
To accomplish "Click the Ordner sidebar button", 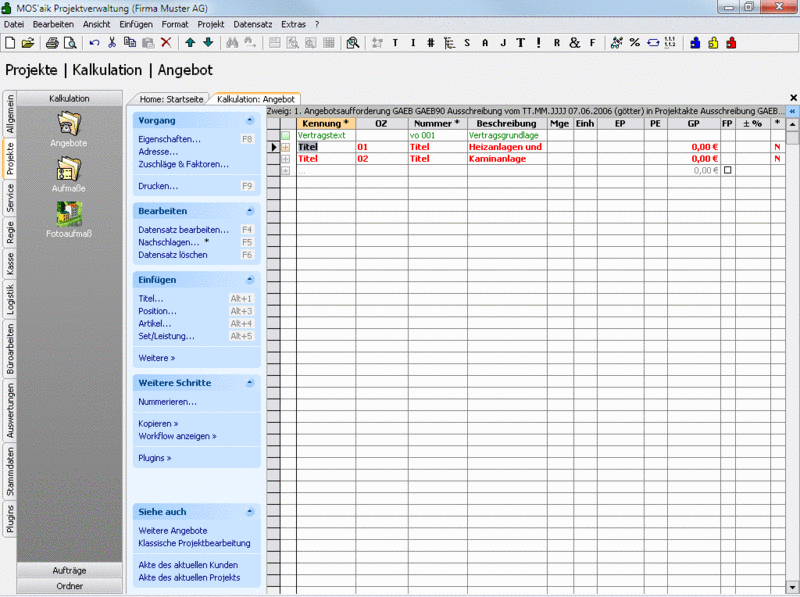I will (x=69, y=586).
